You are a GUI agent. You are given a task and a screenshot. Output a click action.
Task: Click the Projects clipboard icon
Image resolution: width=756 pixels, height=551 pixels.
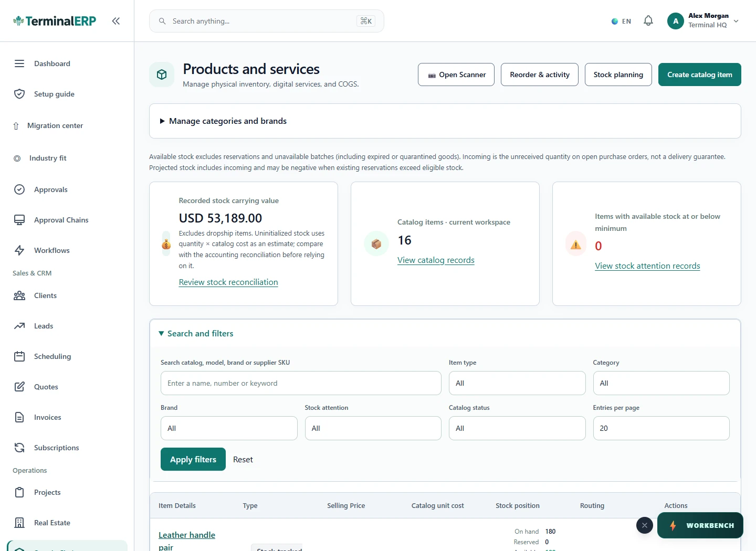point(19,492)
